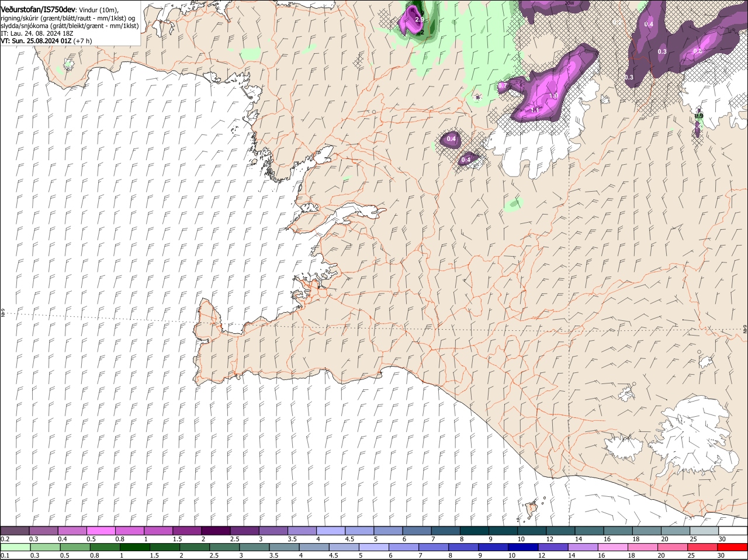
Task: Click the 'IT: Lau. 24. 08. 2024 18Z' line
Action: 37,33
